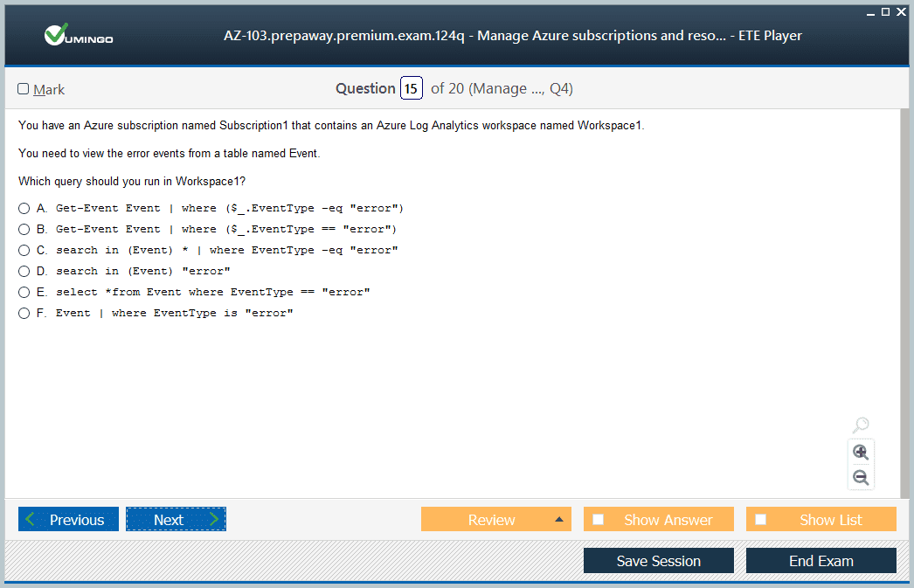Click the Save Session button
The width and height of the screenshot is (914, 588).
(658, 561)
